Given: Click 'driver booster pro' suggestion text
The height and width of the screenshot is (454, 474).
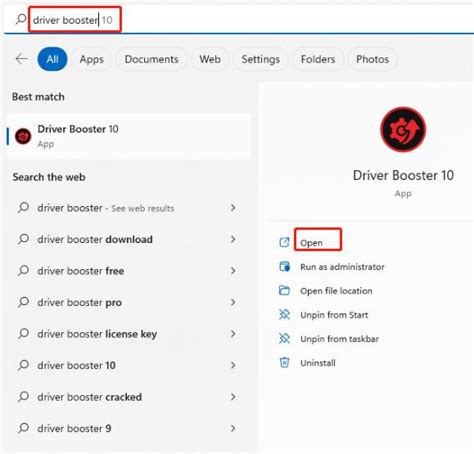Looking at the screenshot, I should 80,302.
